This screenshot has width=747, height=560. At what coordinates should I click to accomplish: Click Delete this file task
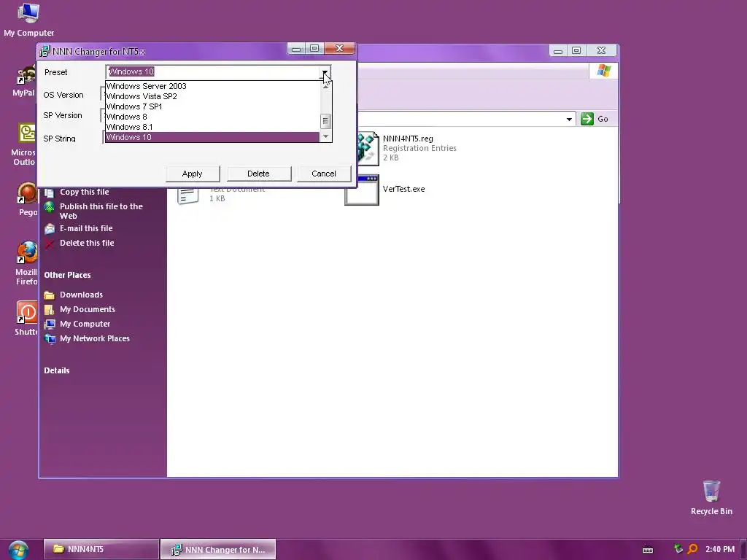pyautogui.click(x=87, y=243)
